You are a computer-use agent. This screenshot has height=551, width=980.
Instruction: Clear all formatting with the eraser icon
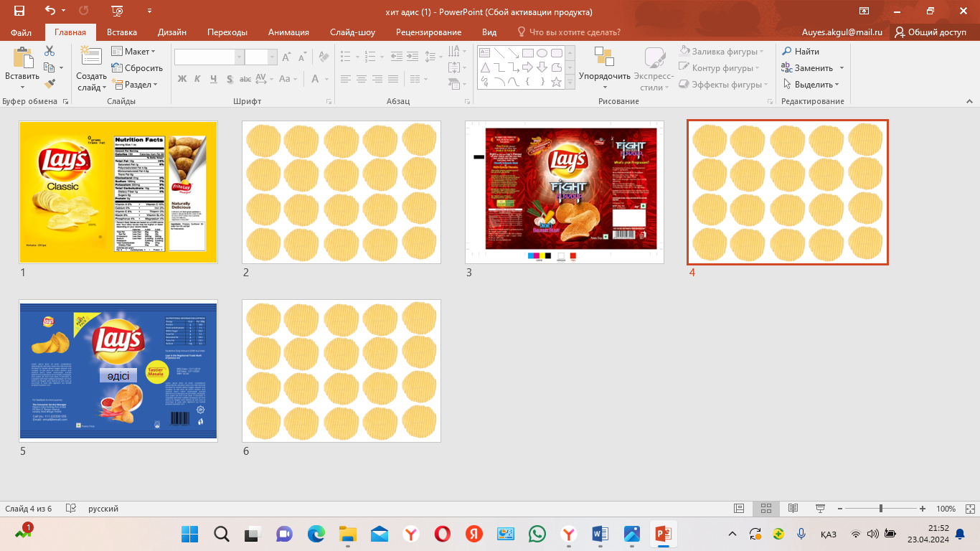click(x=323, y=57)
